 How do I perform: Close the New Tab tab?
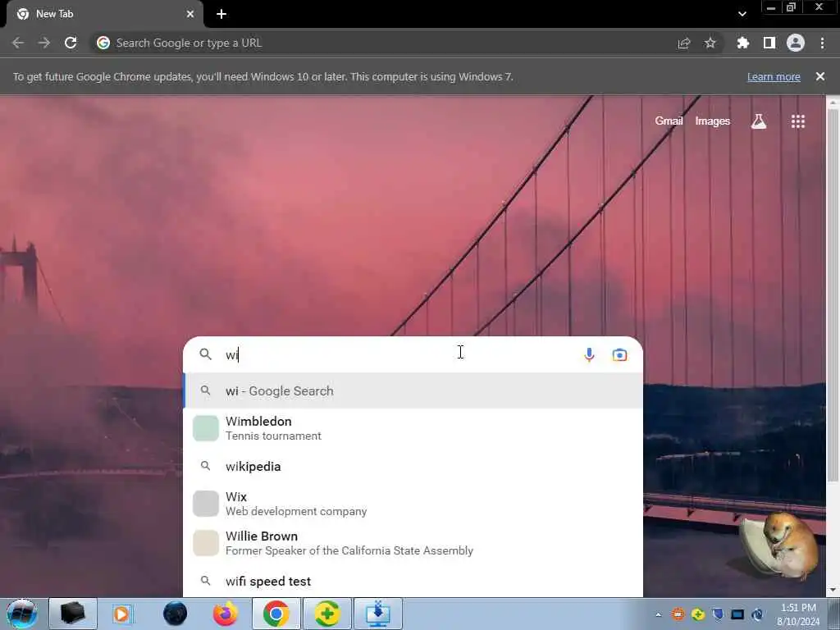click(190, 14)
